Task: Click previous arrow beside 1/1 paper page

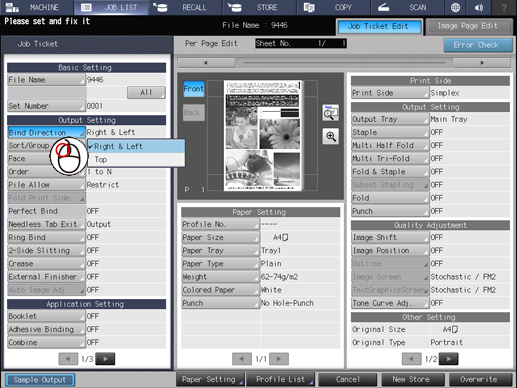Action: click(242, 359)
